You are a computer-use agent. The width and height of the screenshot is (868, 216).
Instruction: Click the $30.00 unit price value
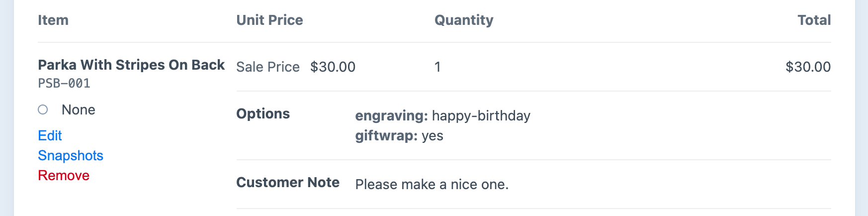[x=333, y=67]
